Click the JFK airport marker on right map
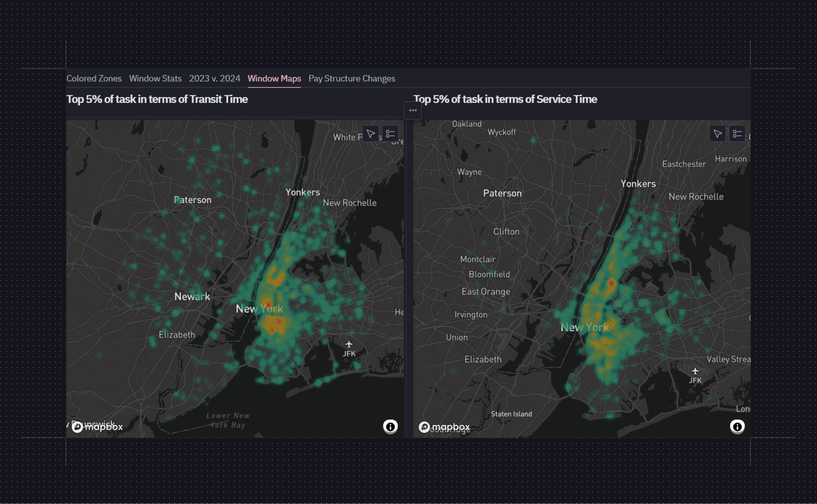Image resolution: width=817 pixels, height=504 pixels. (695, 376)
